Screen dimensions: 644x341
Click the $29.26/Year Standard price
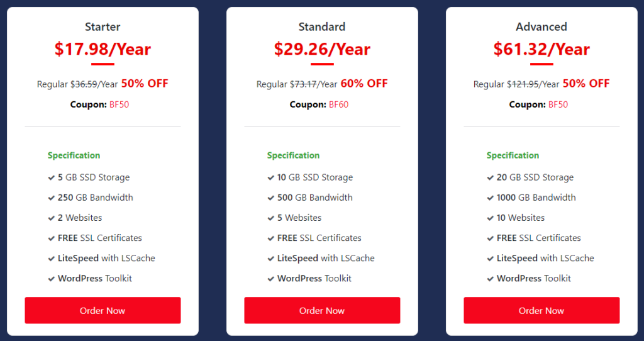(x=322, y=49)
